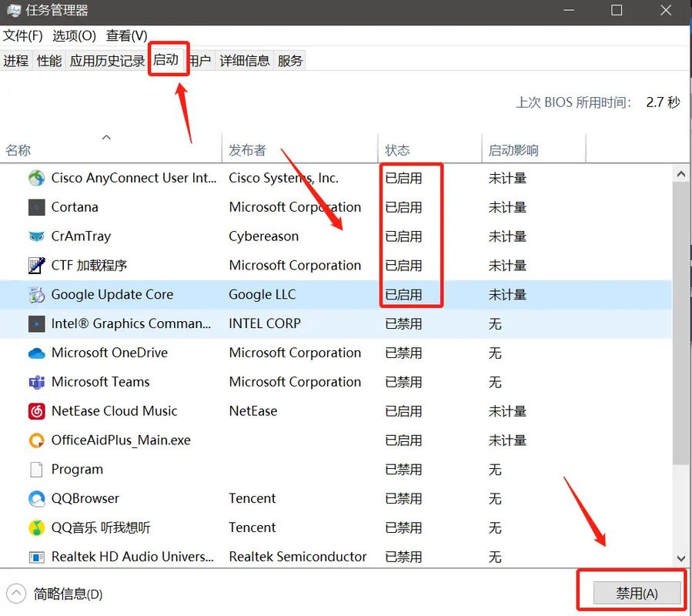The image size is (692, 616).
Task: Click the Intel Graphics Command icon
Action: (x=36, y=323)
